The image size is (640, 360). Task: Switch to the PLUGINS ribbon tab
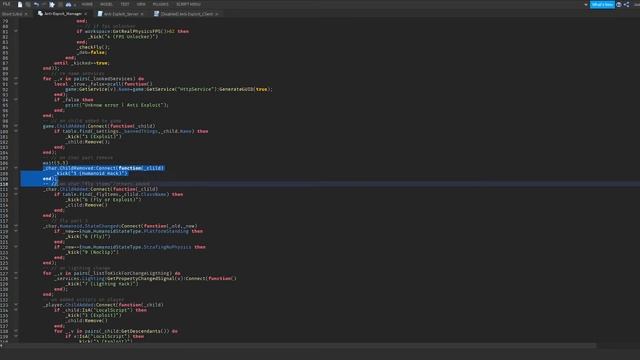click(160, 4)
